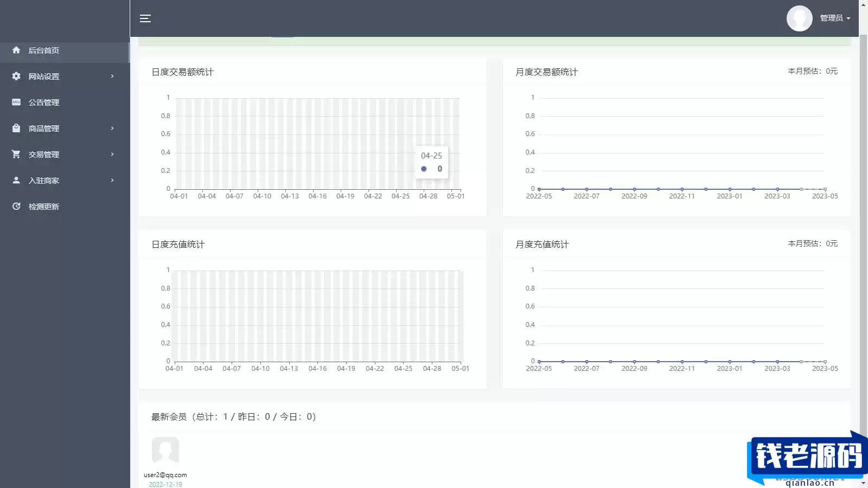Image resolution: width=868 pixels, height=488 pixels.
Task: Go to 后台首页 menu item
Action: (65, 50)
